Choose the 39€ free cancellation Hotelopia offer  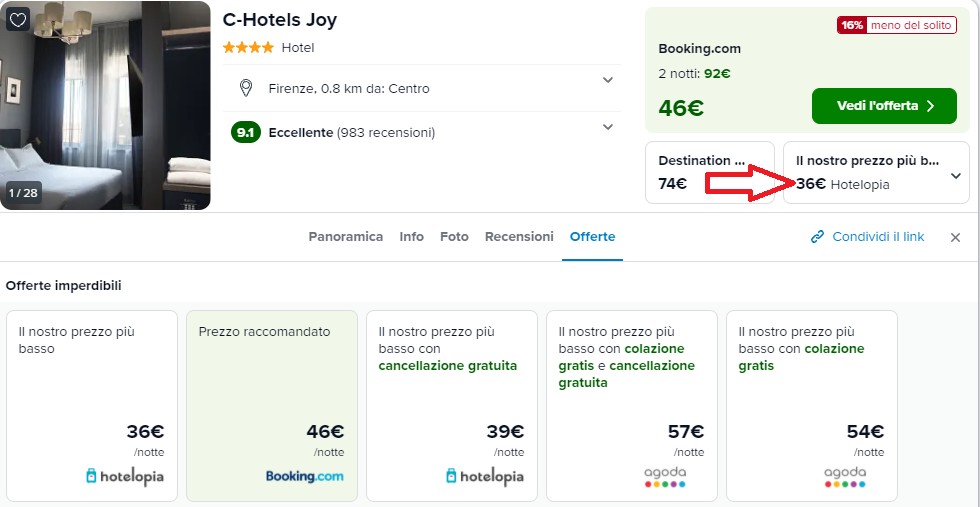coord(456,405)
